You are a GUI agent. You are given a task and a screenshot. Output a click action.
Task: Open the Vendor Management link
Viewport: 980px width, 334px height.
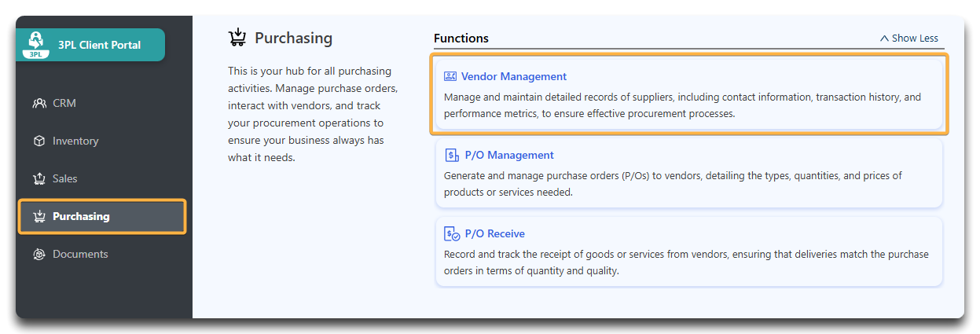(x=514, y=76)
